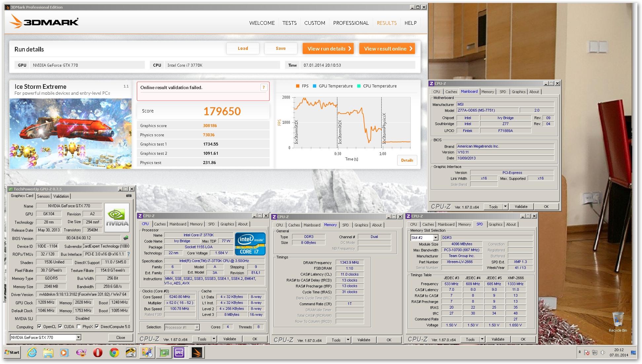Switch to GPU-Z via its taskbar icon
The width and height of the screenshot is (642, 364).
164,353
